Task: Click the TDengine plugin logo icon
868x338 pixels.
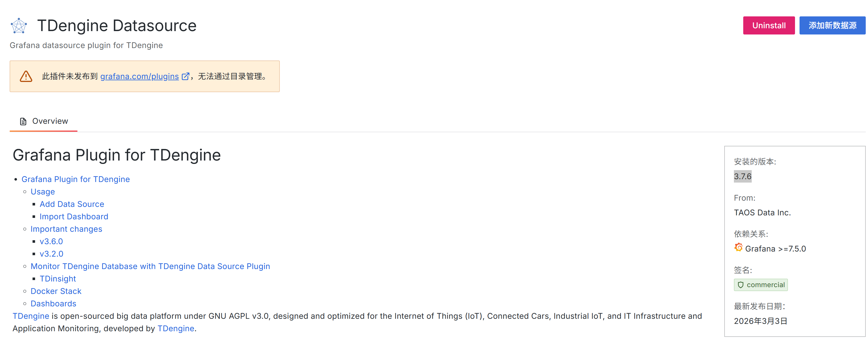Action: coord(19,26)
